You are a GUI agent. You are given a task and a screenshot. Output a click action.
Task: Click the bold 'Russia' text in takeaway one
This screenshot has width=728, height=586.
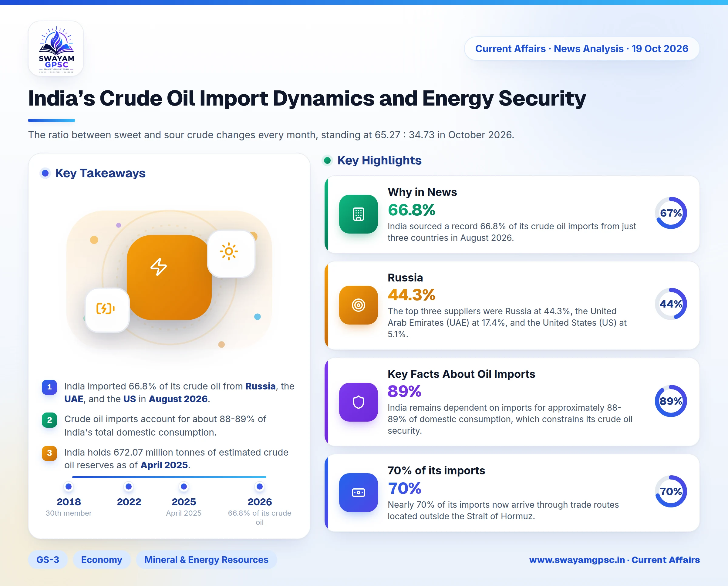pyautogui.click(x=260, y=386)
